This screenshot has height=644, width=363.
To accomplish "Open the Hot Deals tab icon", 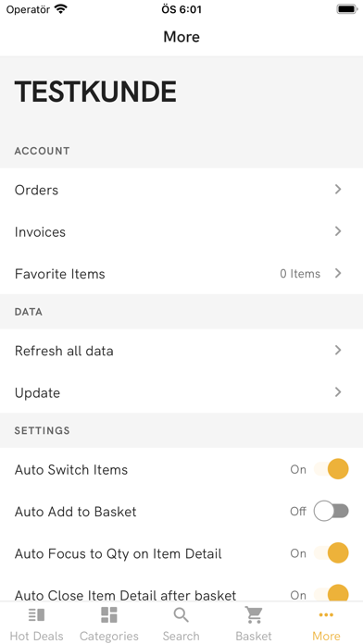I will [x=36, y=614].
